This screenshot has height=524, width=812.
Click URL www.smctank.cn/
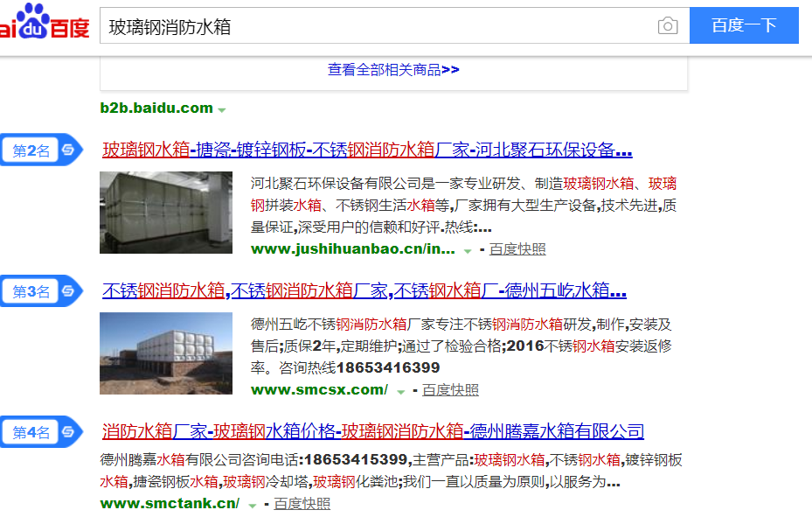pos(170,503)
